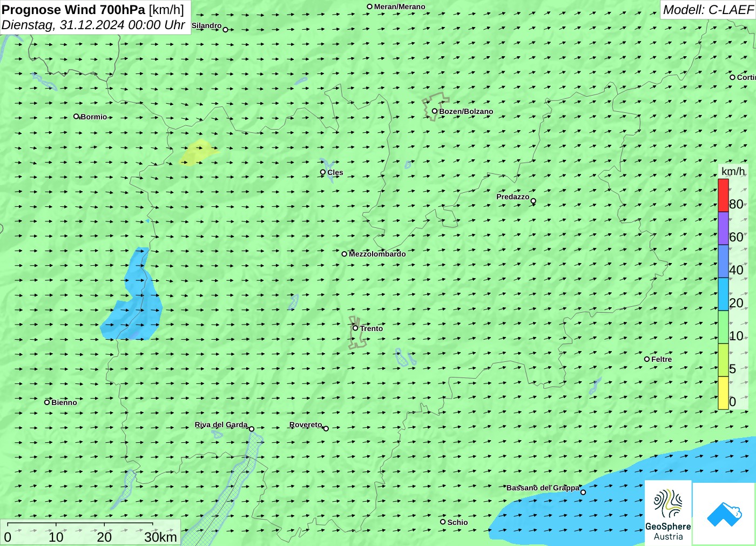This screenshot has width=756, height=546.
Task: Click the 'Predazzo' town label
Action: coord(513,197)
